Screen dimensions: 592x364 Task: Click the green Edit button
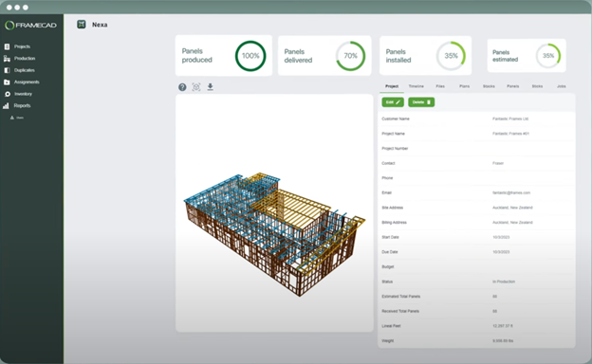[x=393, y=102]
